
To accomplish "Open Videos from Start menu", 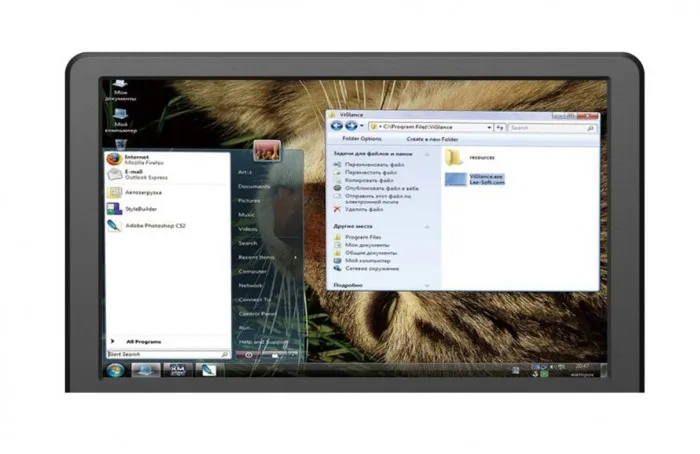I will tap(248, 229).
